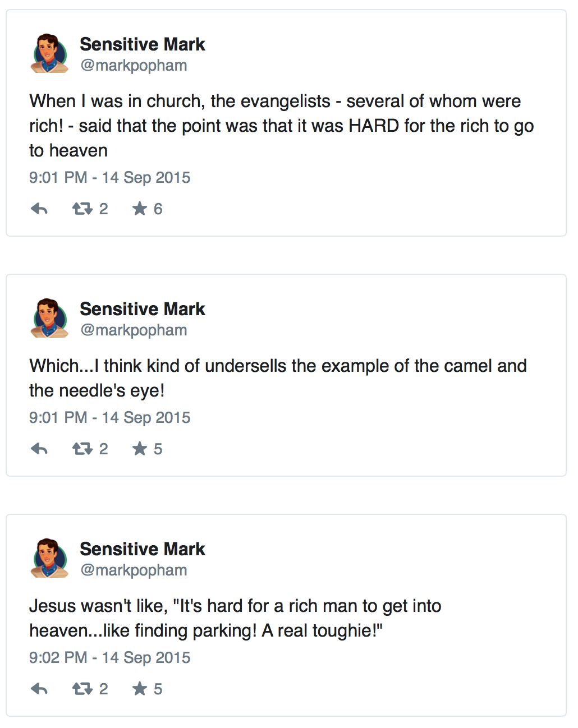
Task: Open first tweet's 9:01 PM - 14 Sep 2015 timestamp
Action: point(110,178)
